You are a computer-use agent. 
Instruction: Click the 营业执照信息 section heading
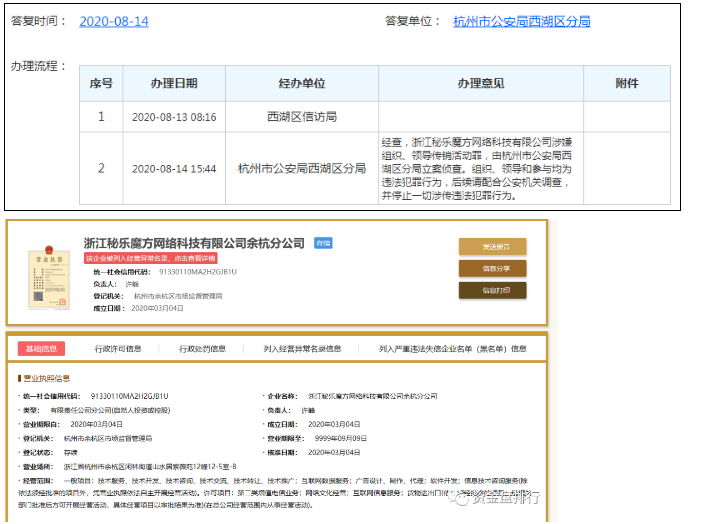(45, 378)
